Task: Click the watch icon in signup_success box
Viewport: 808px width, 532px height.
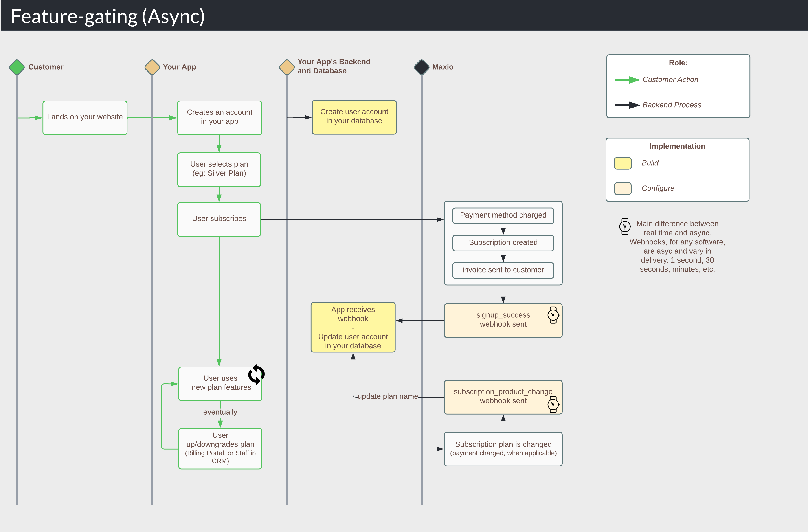Action: 553,315
